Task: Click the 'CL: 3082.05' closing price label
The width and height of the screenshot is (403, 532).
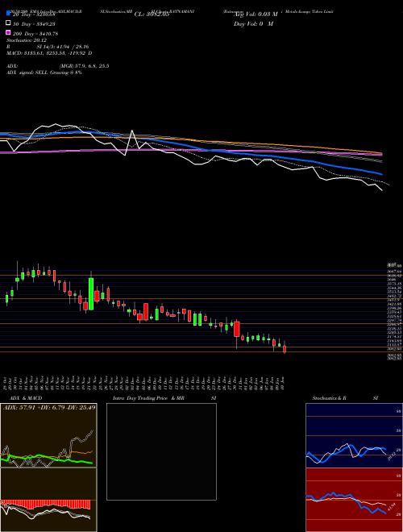Action: (152, 14)
